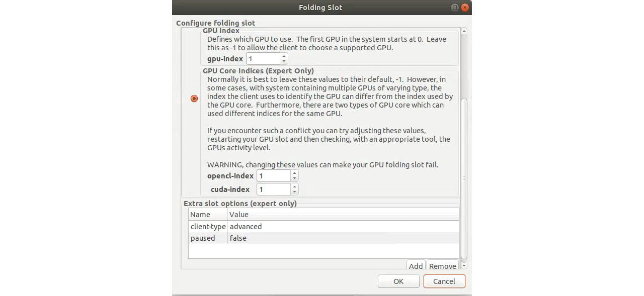Image resolution: width=644 pixels, height=296 pixels.
Task: Focus the gpu-index number field
Action: click(x=263, y=59)
